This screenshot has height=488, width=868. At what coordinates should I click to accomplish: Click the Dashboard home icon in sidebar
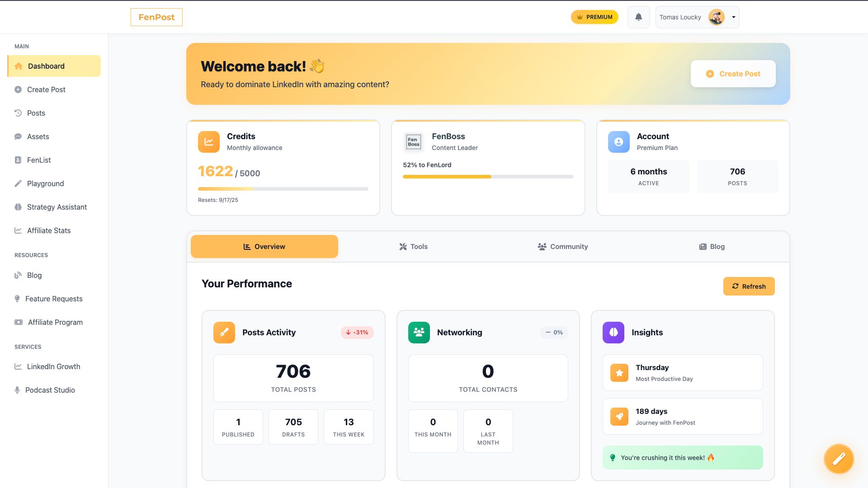19,66
